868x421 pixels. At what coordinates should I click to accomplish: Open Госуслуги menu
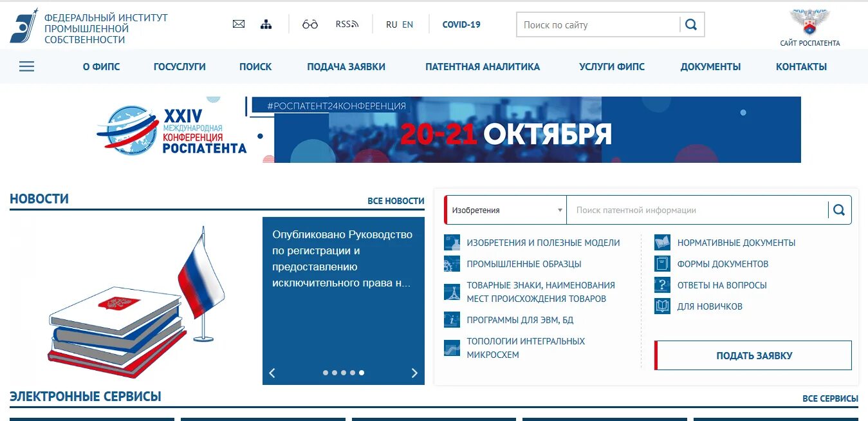point(180,66)
